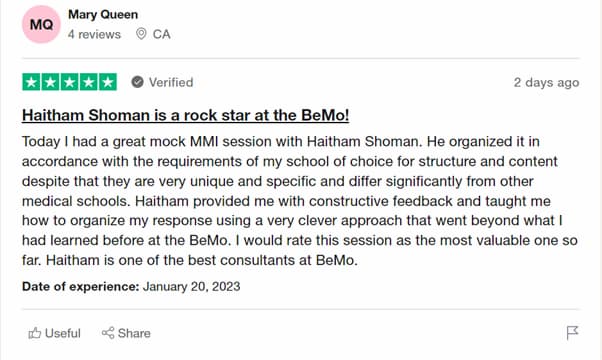Image resolution: width=602 pixels, height=360 pixels.
Task: Click the fifth green star in the rating
Action: coord(108,82)
